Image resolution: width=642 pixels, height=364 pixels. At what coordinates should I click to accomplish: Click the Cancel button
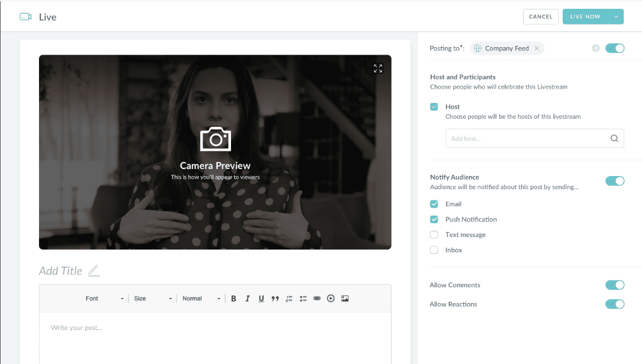[540, 16]
